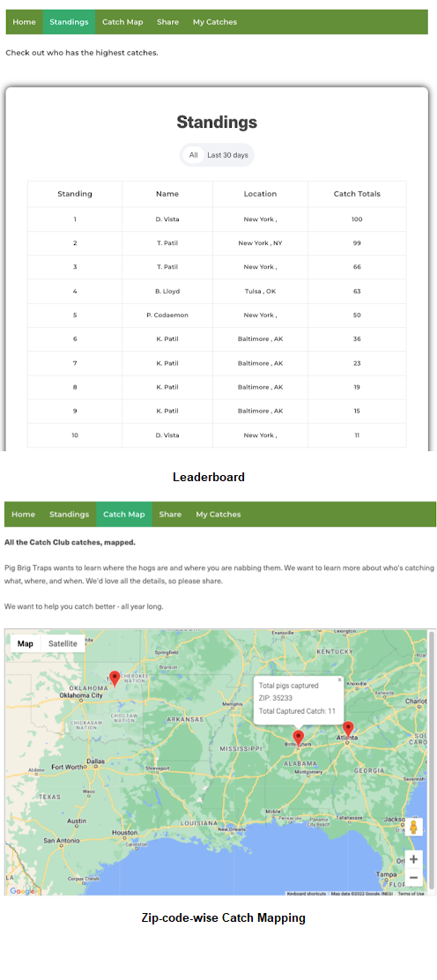
Task: Click the red map pin near Oklahoma
Action: 115,679
